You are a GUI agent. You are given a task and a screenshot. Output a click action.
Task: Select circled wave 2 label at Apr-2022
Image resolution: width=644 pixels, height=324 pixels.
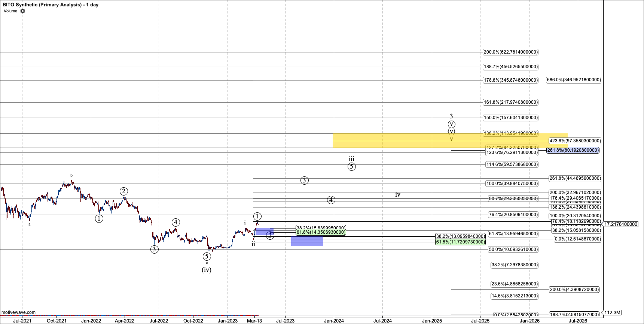tap(124, 191)
